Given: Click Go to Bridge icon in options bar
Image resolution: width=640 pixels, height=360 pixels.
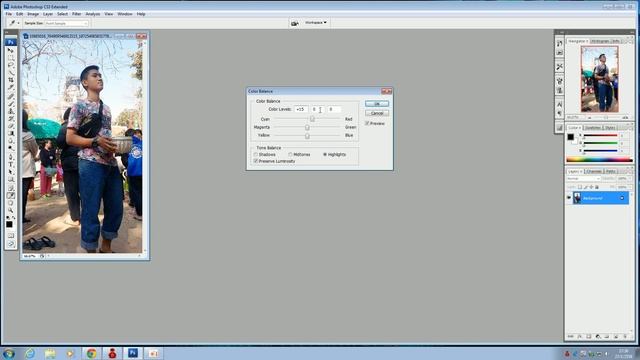Looking at the screenshot, I should click(x=294, y=23).
